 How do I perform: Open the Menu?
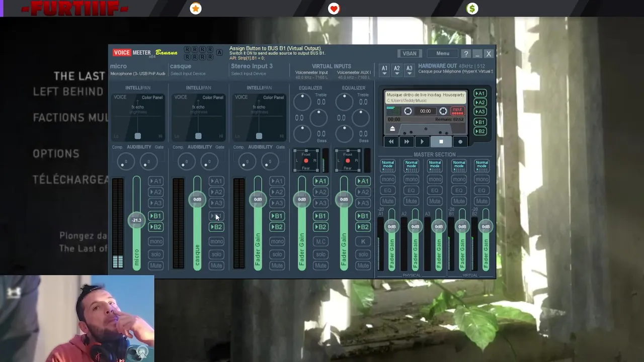click(443, 54)
